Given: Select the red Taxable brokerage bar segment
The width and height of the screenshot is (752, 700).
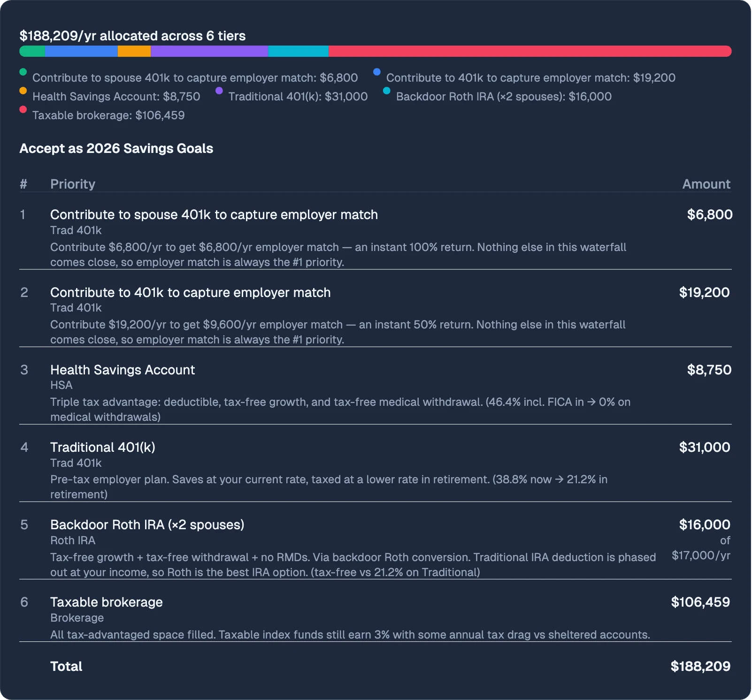Looking at the screenshot, I should [529, 51].
